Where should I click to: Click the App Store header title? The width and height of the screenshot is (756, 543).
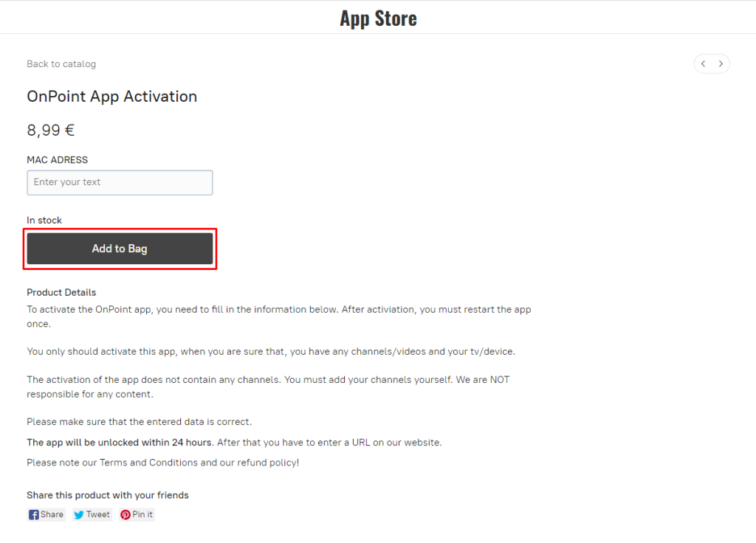(378, 18)
